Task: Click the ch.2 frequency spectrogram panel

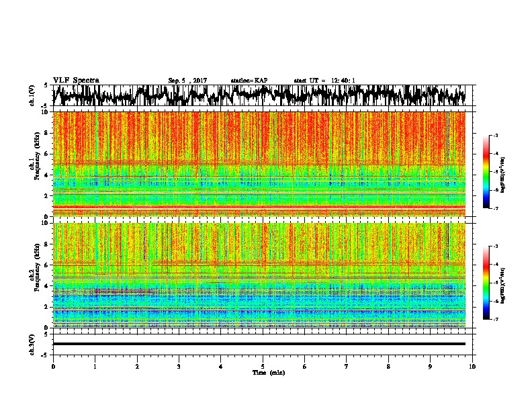Action: 259,275
